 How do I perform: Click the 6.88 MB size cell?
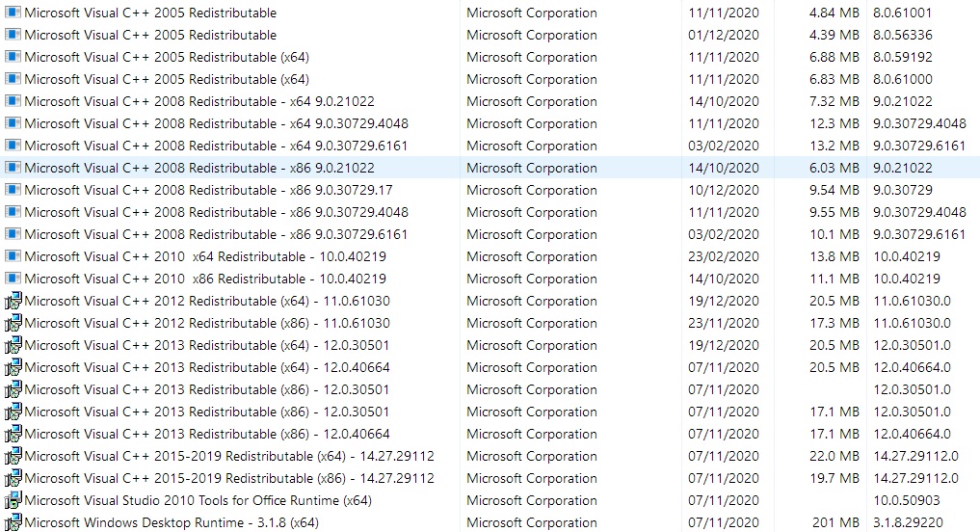click(x=834, y=57)
